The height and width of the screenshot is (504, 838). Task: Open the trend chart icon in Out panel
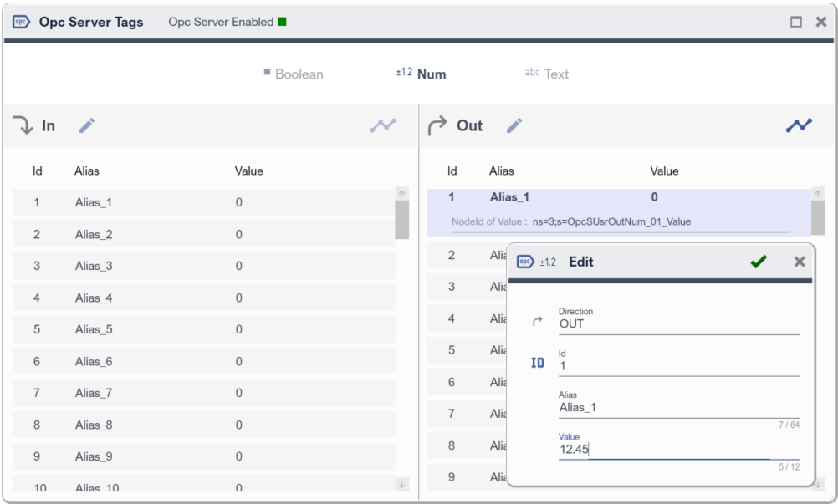(x=799, y=125)
